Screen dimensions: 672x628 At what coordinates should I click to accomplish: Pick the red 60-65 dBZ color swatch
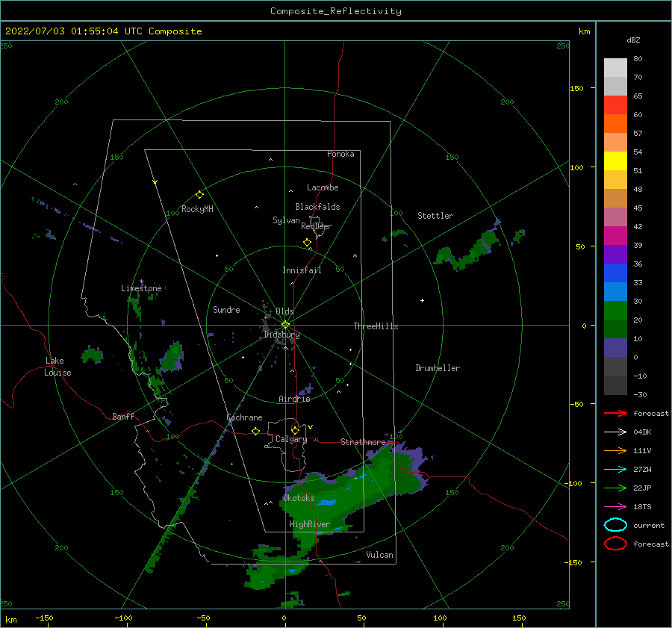pos(615,105)
